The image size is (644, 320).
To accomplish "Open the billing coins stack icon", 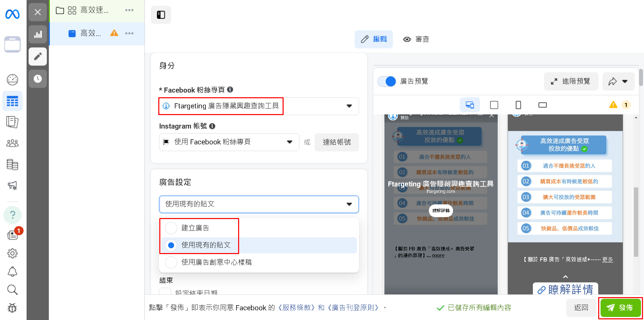I will 12,165.
